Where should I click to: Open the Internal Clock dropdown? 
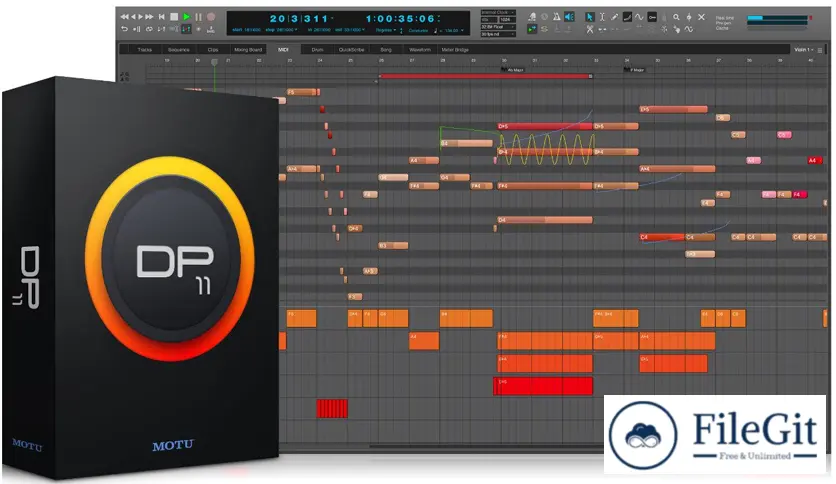click(498, 12)
